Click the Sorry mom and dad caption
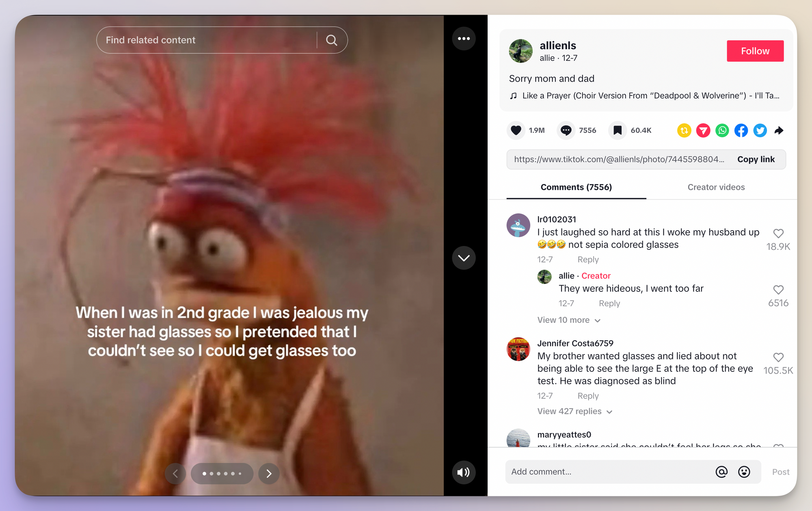The image size is (812, 511). pyautogui.click(x=552, y=79)
